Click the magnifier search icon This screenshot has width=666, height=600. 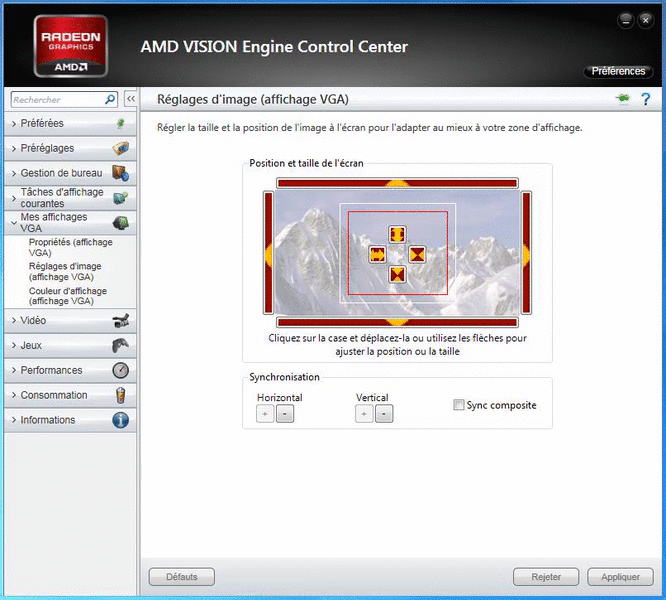click(x=110, y=99)
